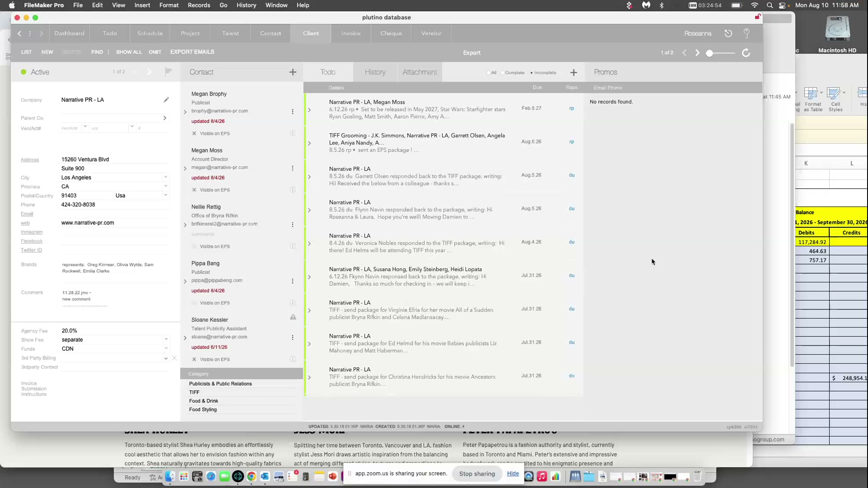Toggle Visible on EPS for Megan Brophy
Viewport: 868px width, 488px height.
point(194,133)
